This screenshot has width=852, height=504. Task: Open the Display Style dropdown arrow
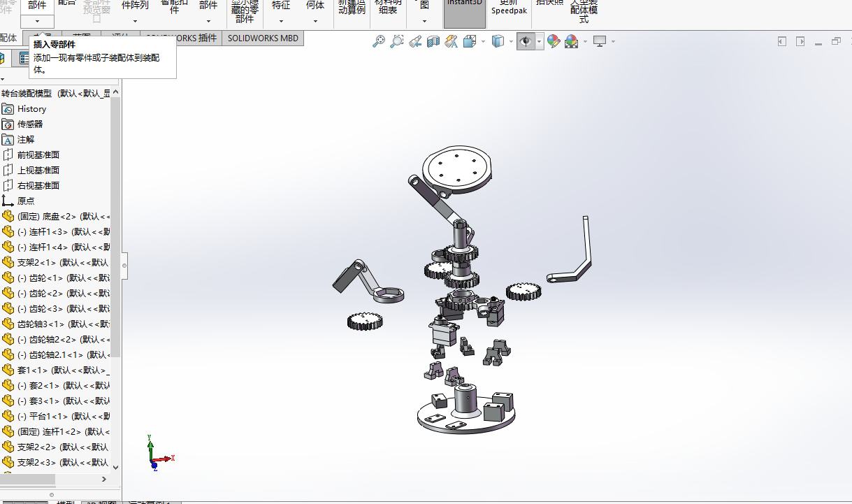click(x=511, y=41)
